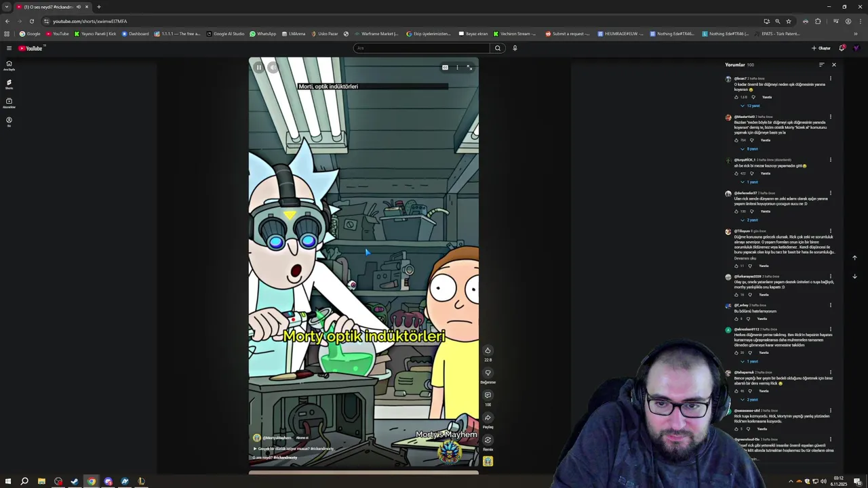Open File Explorer from the taskbar

[41, 481]
